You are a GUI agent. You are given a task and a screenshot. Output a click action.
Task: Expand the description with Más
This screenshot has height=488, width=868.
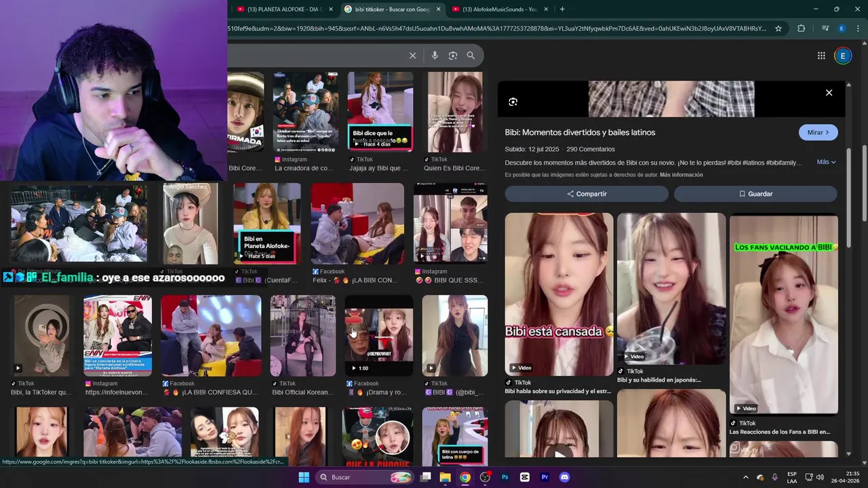[826, 162]
